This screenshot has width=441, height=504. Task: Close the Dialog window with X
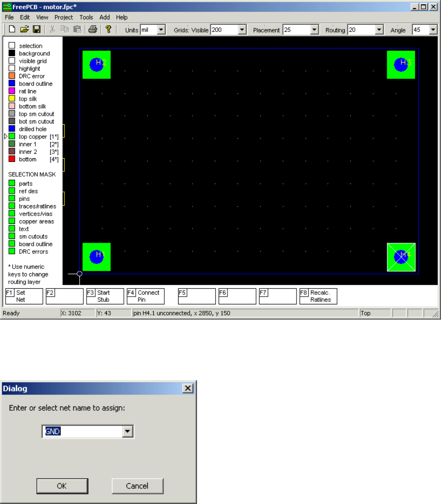point(188,388)
